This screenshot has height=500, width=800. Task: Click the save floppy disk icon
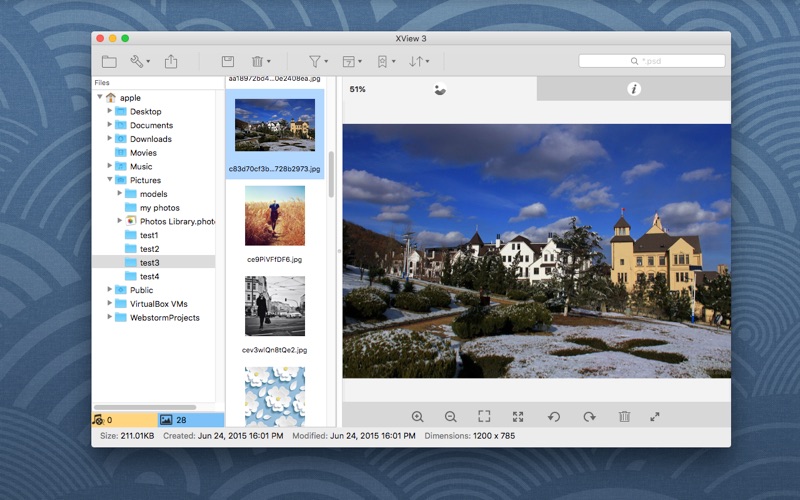click(x=228, y=61)
